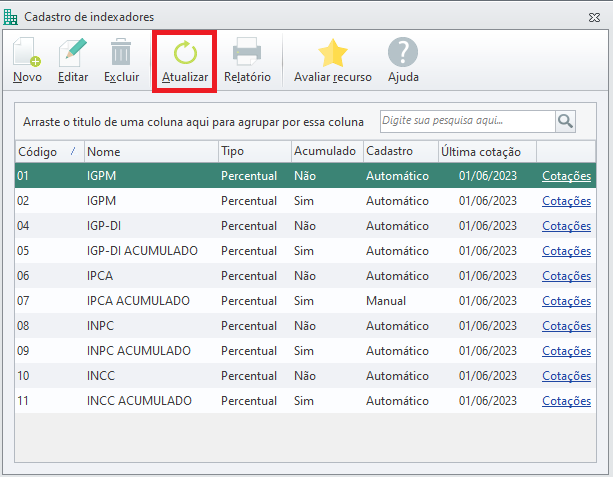Viewport: 613px width, 477px height.
Task: Select the INPC name in row 08
Action: (100, 326)
